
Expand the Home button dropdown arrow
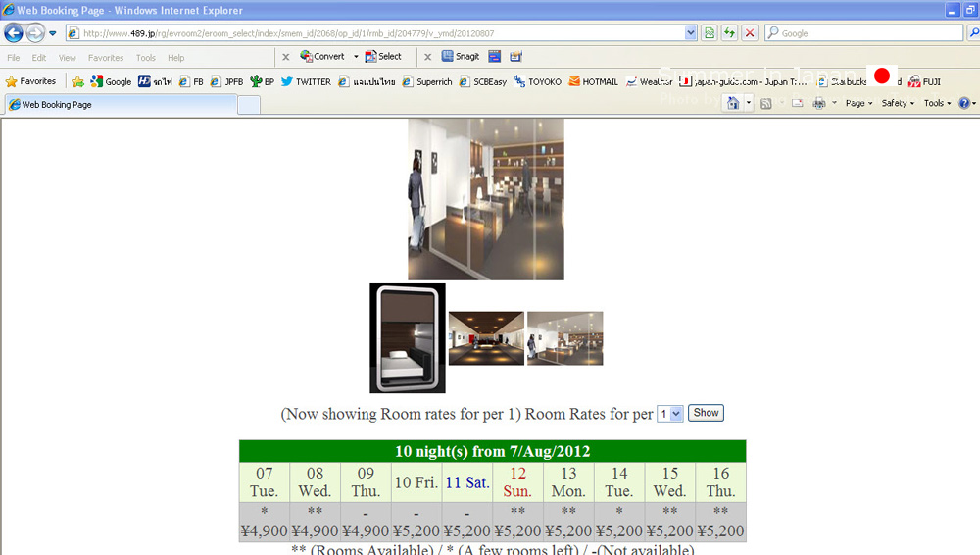point(748,103)
